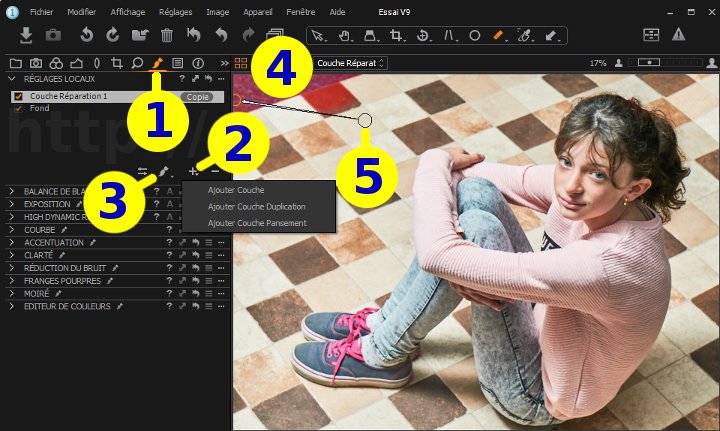Open the Library folder tool tab

(16, 63)
